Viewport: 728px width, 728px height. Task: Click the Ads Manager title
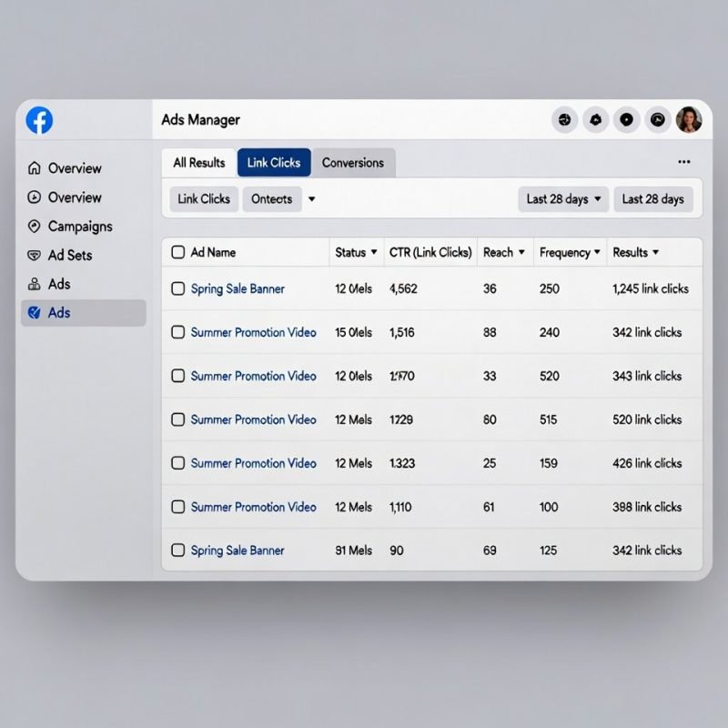tap(200, 120)
